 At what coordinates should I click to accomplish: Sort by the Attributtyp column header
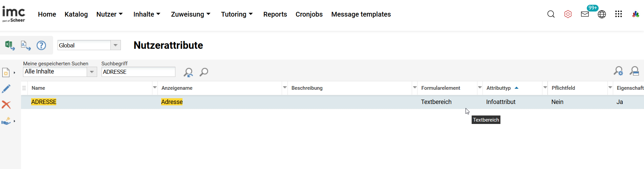point(498,88)
